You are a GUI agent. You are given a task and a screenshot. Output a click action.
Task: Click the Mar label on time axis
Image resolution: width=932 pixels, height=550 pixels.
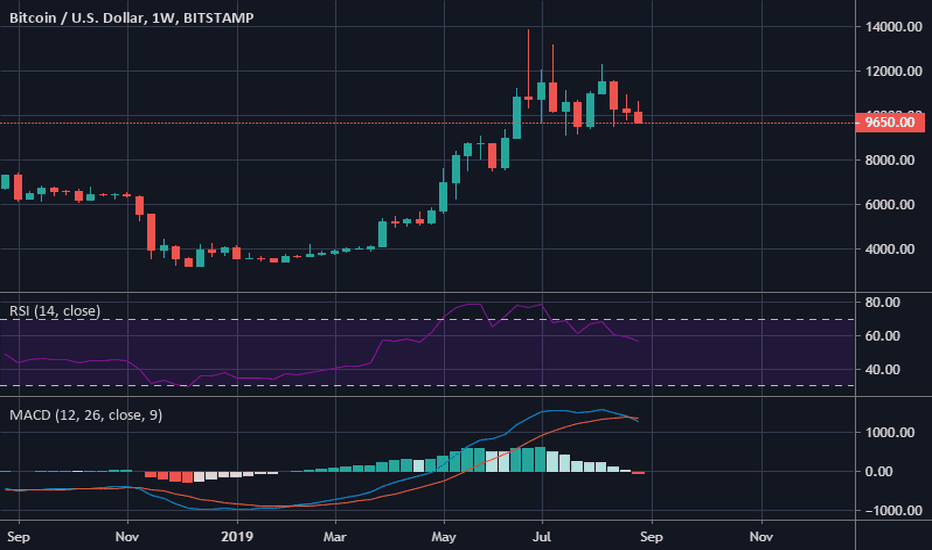pos(335,537)
